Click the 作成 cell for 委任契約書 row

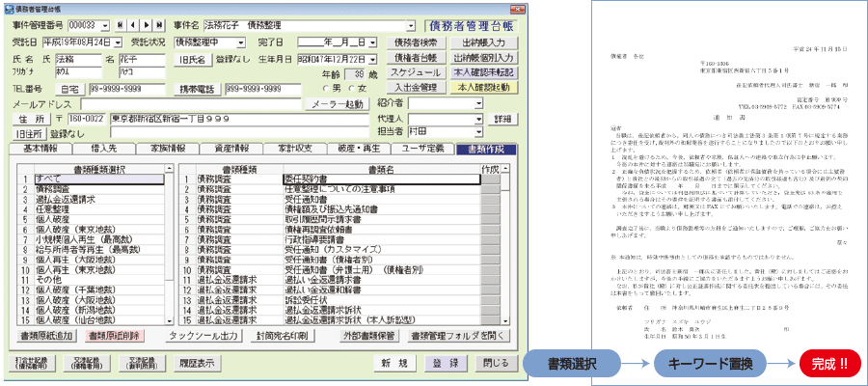point(491,178)
